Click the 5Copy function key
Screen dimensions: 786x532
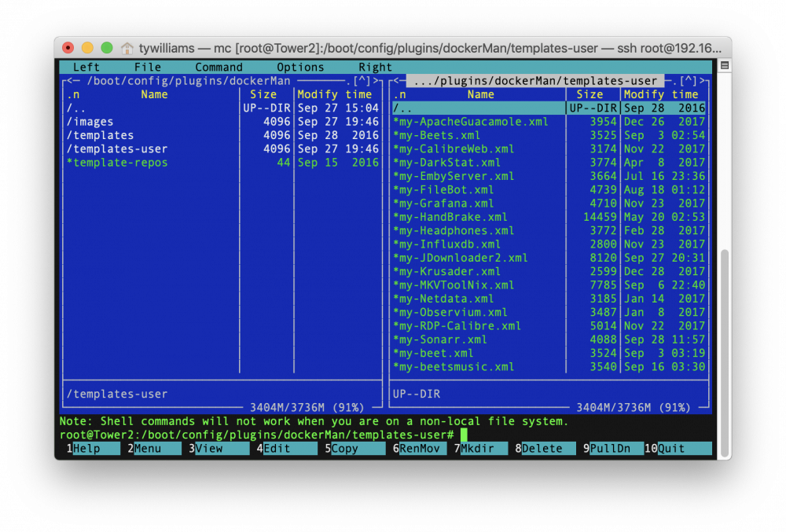(x=355, y=449)
